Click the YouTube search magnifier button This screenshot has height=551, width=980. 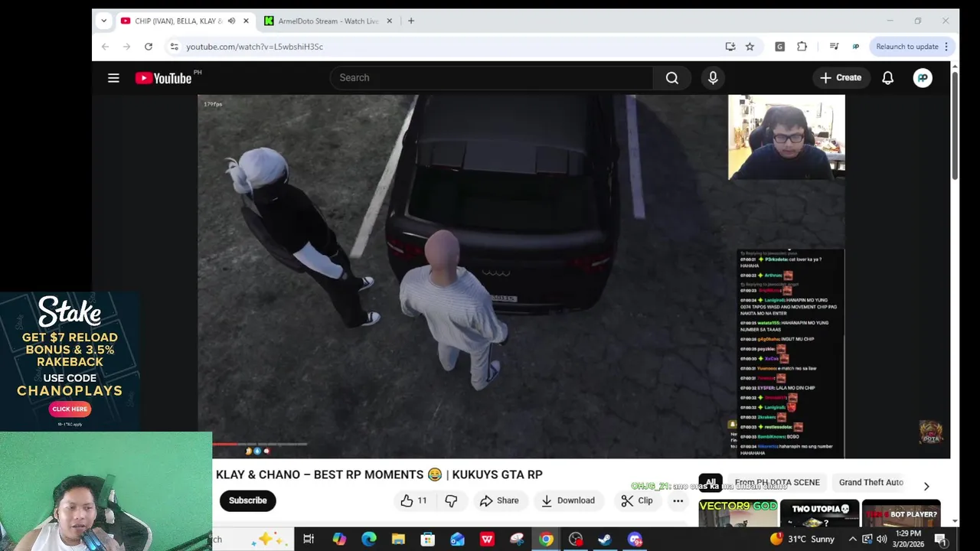pyautogui.click(x=672, y=77)
